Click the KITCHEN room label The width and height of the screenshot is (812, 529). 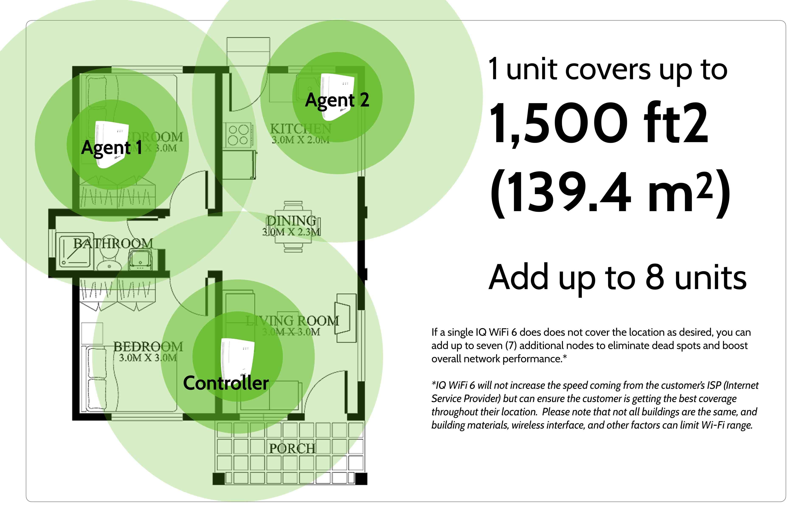301,129
